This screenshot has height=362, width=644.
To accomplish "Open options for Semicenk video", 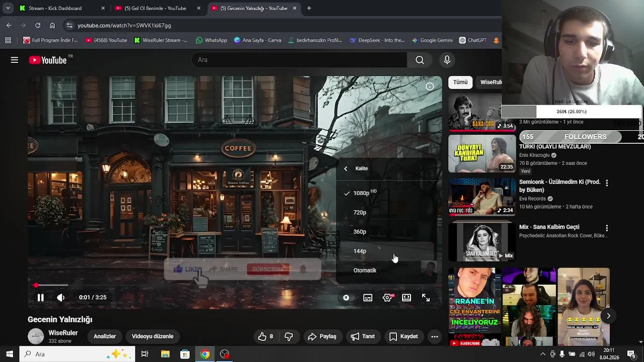I will click(x=607, y=184).
